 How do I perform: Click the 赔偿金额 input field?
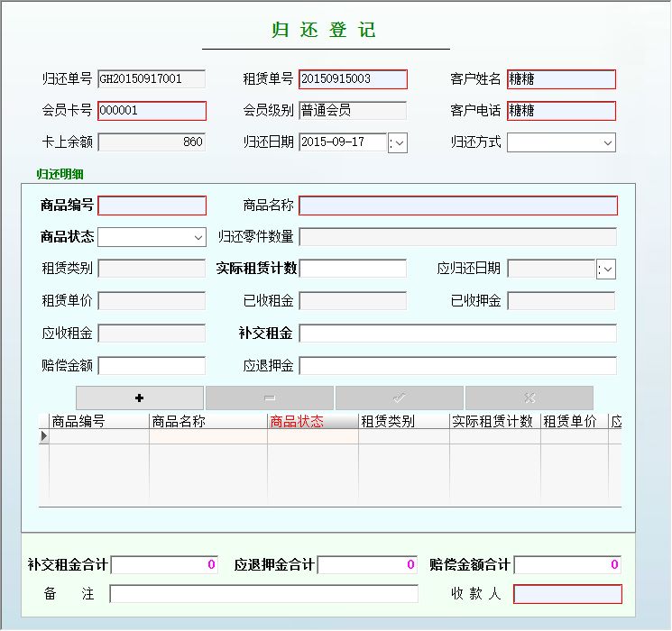click(x=152, y=366)
